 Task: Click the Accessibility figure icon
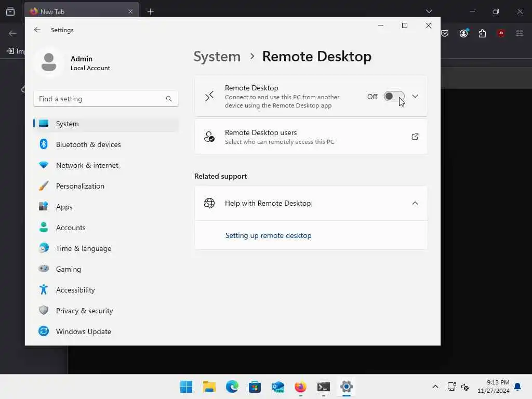tap(44, 289)
